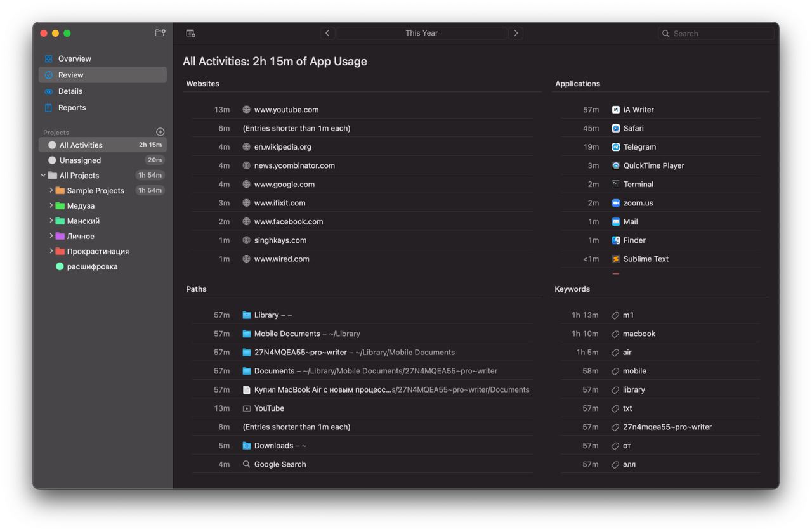The width and height of the screenshot is (812, 532).
Task: Select the www.google.com website row
Action: [362, 184]
